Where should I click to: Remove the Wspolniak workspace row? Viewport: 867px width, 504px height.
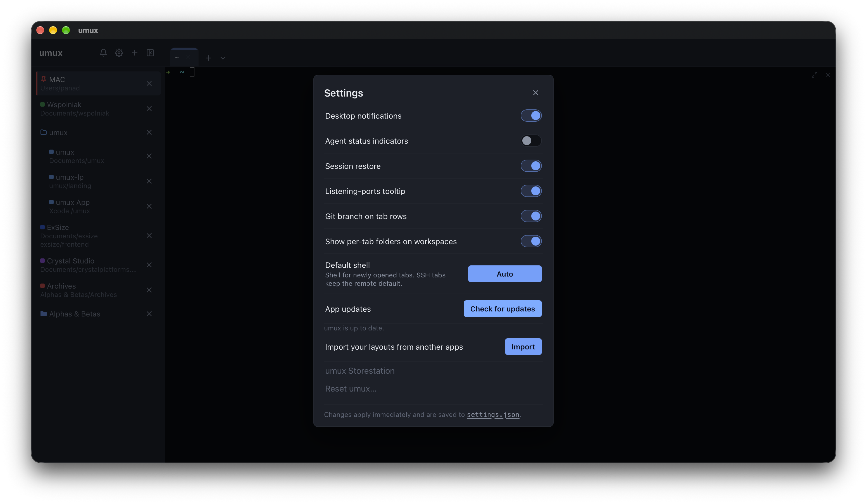[x=149, y=109]
